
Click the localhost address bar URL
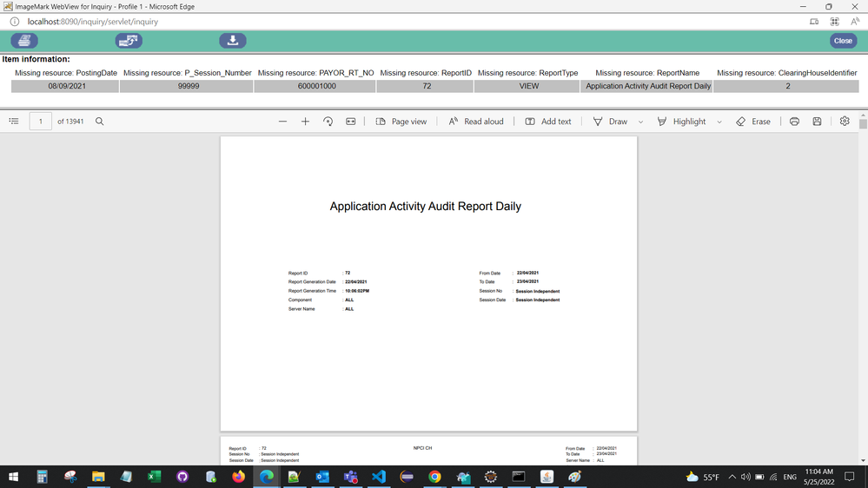92,22
